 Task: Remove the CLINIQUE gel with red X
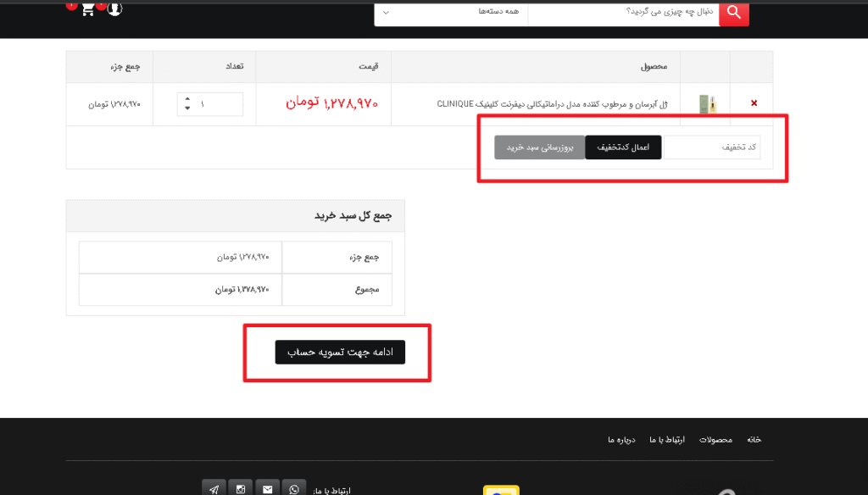[753, 102]
